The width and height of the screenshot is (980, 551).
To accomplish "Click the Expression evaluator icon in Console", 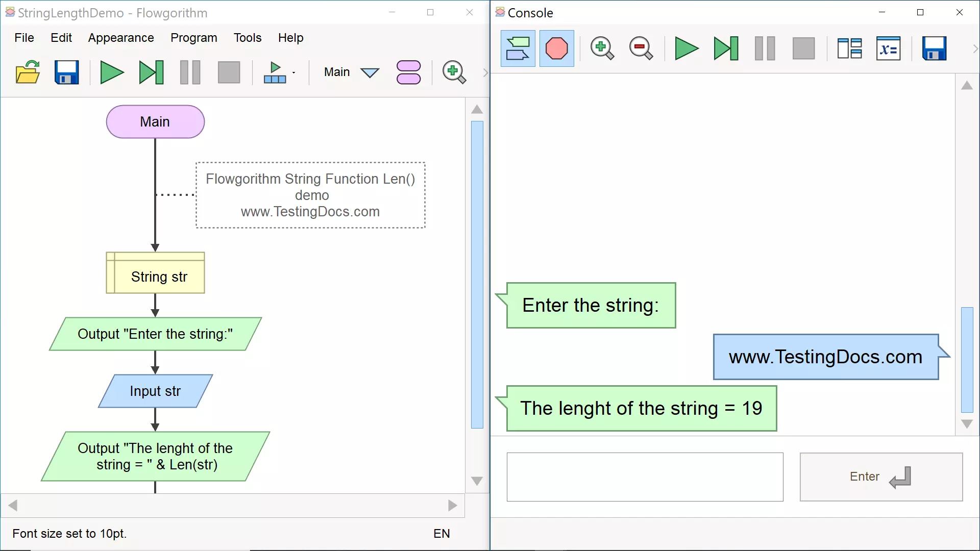I will [x=889, y=48].
